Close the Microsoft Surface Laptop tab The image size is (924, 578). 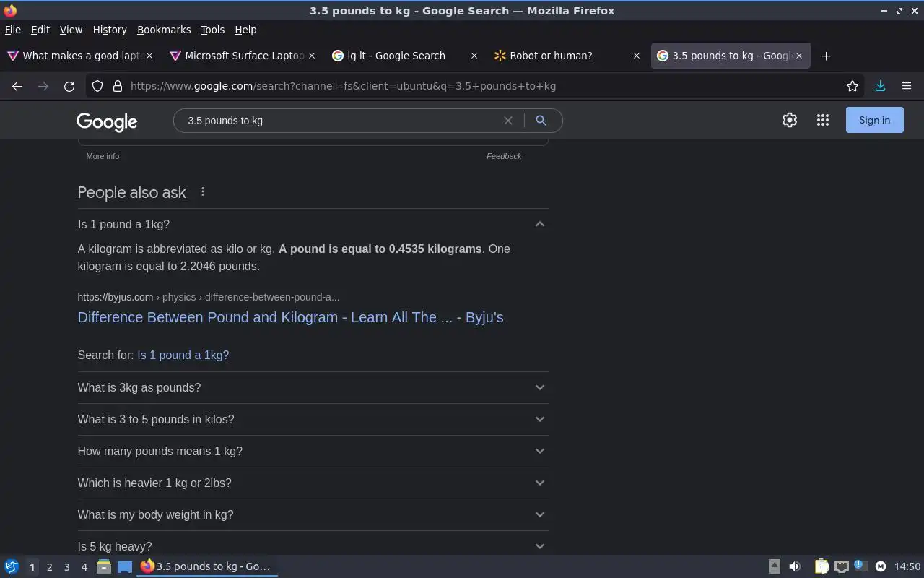coord(312,56)
